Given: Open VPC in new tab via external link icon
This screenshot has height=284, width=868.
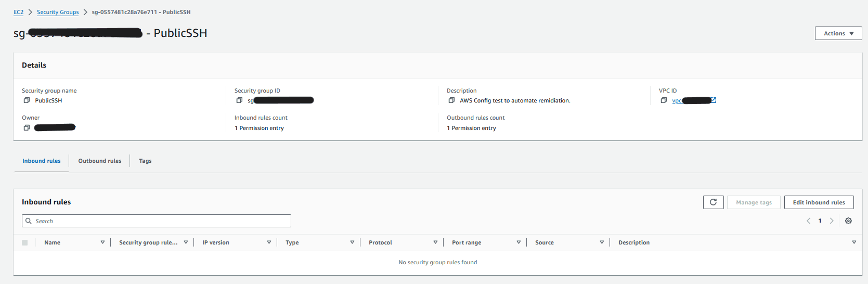Looking at the screenshot, I should [714, 100].
